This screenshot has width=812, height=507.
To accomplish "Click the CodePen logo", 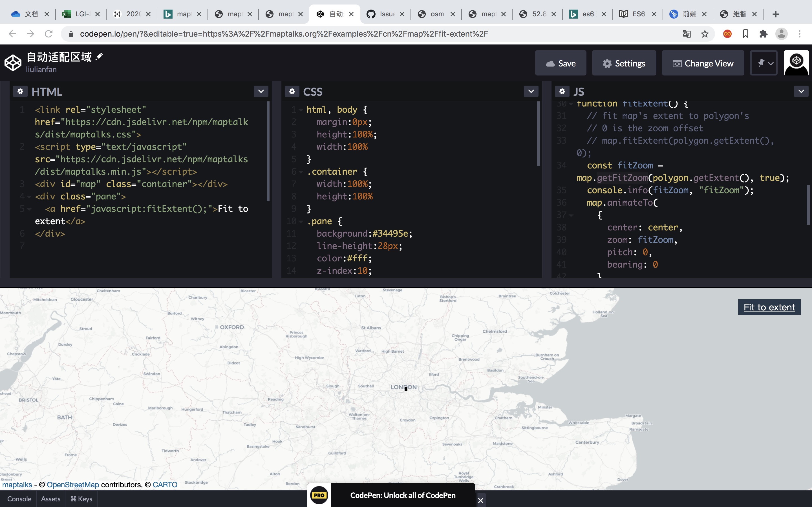I will (13, 62).
